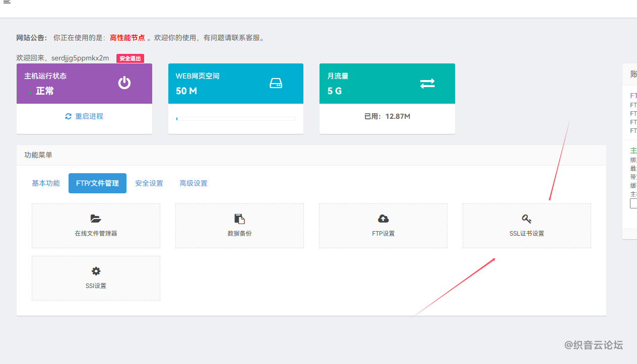Viewport: 637px width, 364px height.
Task: Open SSL证书设置 via its key icon
Action: tap(527, 219)
